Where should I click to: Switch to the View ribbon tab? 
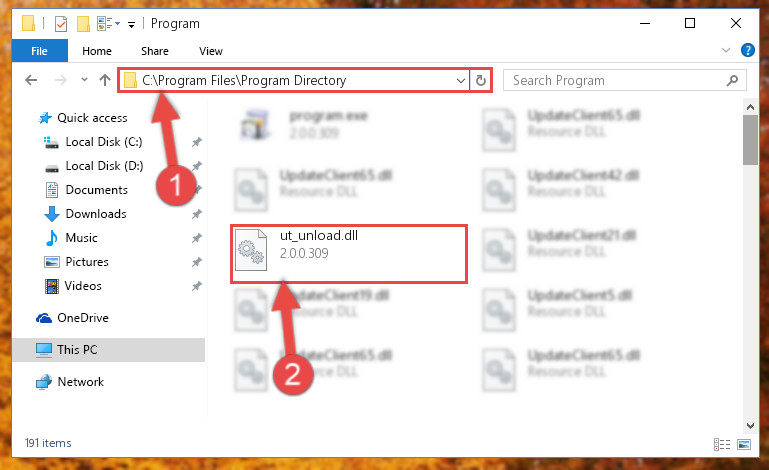pos(211,51)
